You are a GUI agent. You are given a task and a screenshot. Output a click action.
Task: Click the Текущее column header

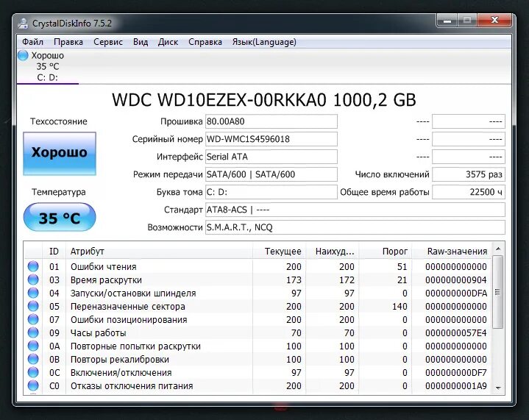pos(279,252)
